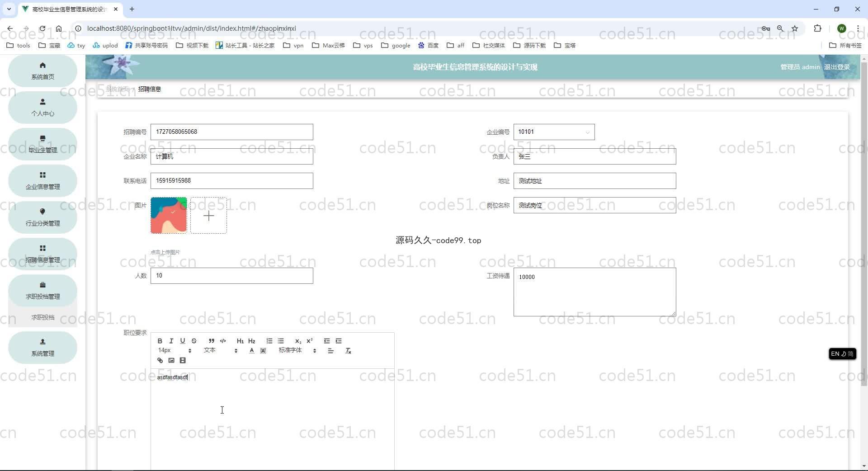Collapse 求职投档管理 in the sidebar
868x471 pixels.
click(42, 291)
